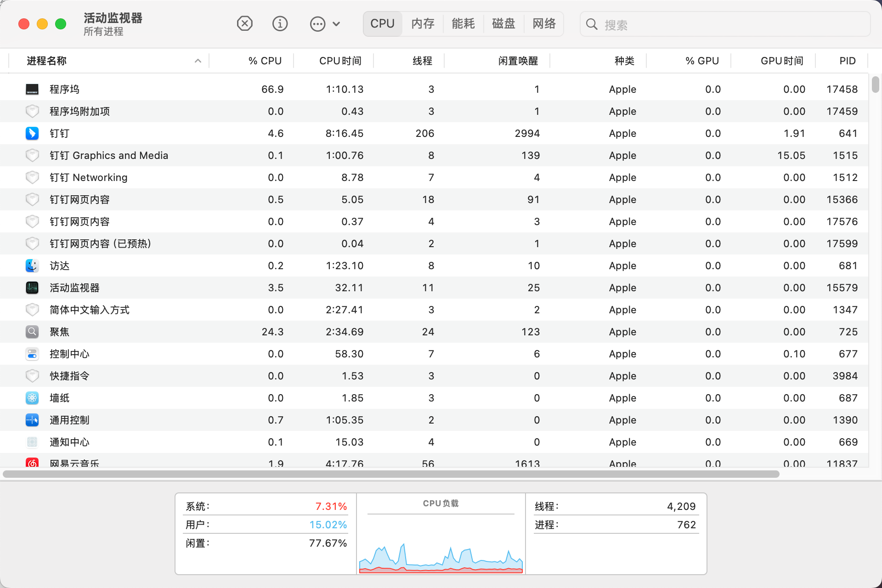Switch to the 内存 tab
882x588 pixels.
pyautogui.click(x=423, y=24)
